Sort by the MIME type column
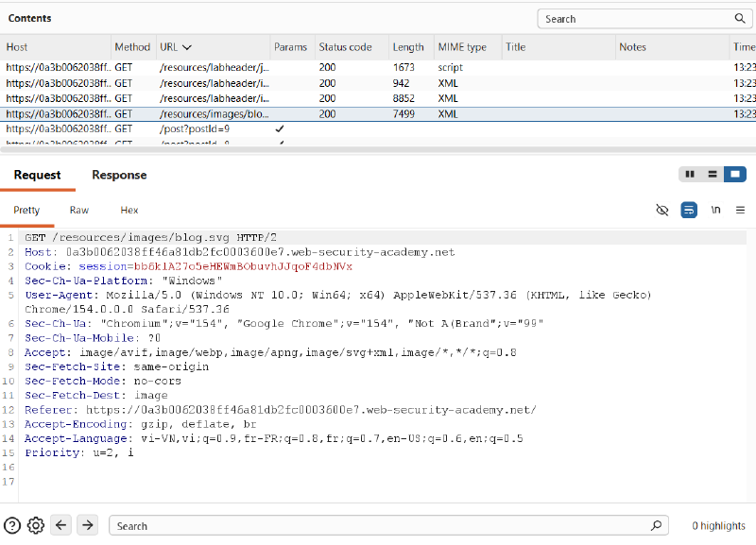Screen dimensions: 756x545 (462, 47)
